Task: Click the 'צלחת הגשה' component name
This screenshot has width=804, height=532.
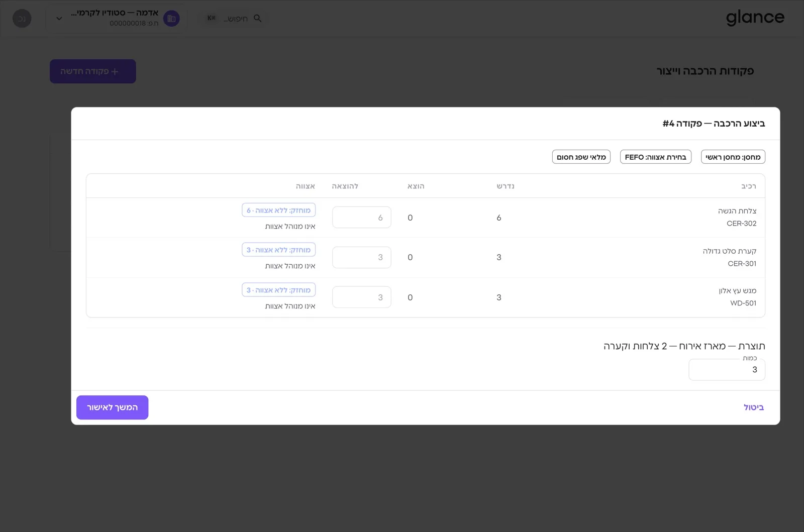Action: [737, 211]
